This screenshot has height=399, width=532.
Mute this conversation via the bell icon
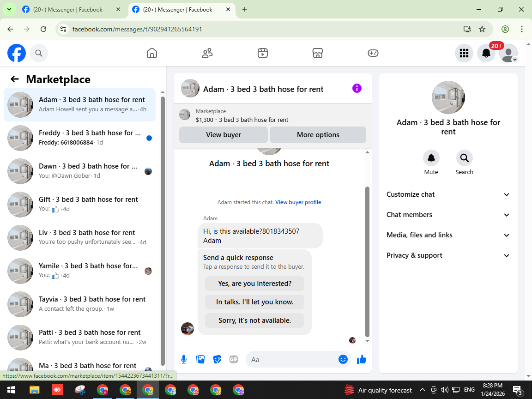click(x=431, y=158)
